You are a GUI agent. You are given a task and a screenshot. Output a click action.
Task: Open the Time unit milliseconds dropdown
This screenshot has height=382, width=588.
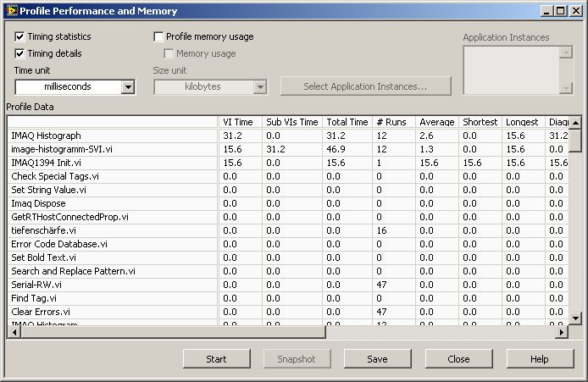point(127,86)
